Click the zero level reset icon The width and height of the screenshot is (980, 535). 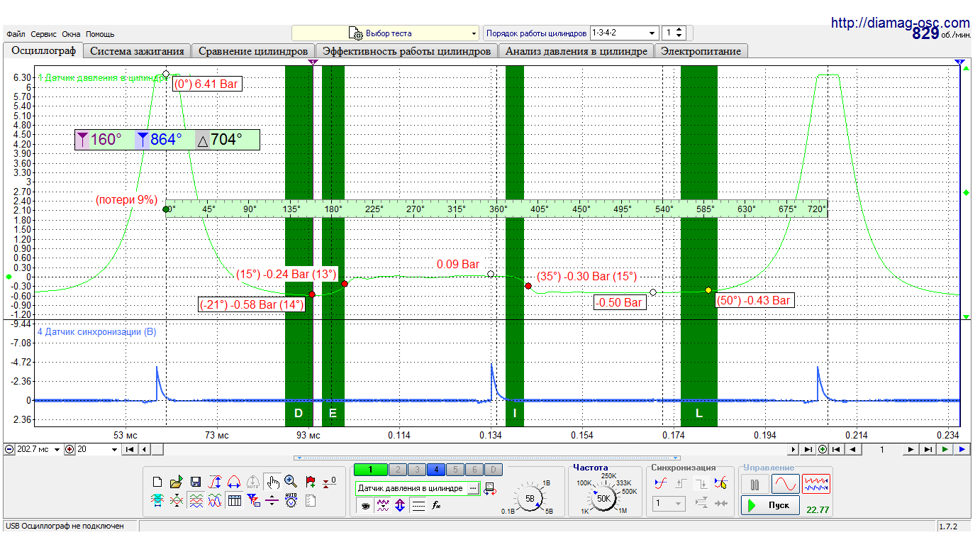[x=329, y=482]
